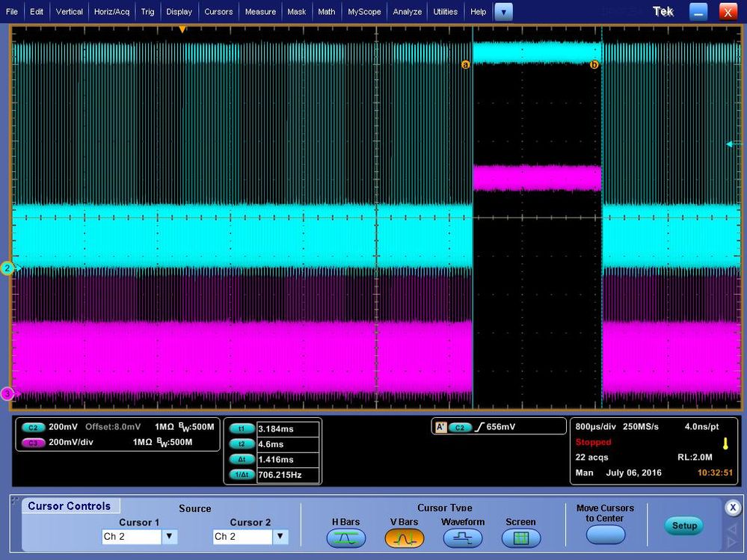This screenshot has height=560, width=747.
Task: Click the Stopped acquisition status
Action: (593, 442)
